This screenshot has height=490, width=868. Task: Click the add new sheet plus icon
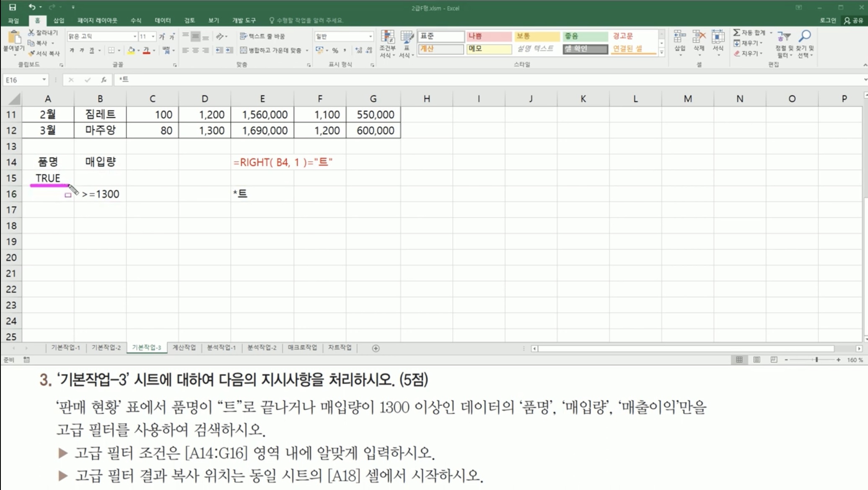pyautogui.click(x=376, y=348)
